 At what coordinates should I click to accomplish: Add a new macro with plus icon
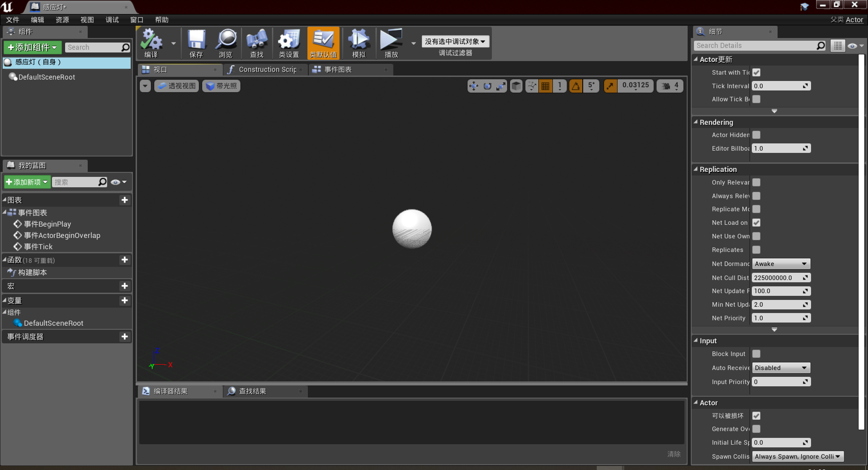(125, 286)
